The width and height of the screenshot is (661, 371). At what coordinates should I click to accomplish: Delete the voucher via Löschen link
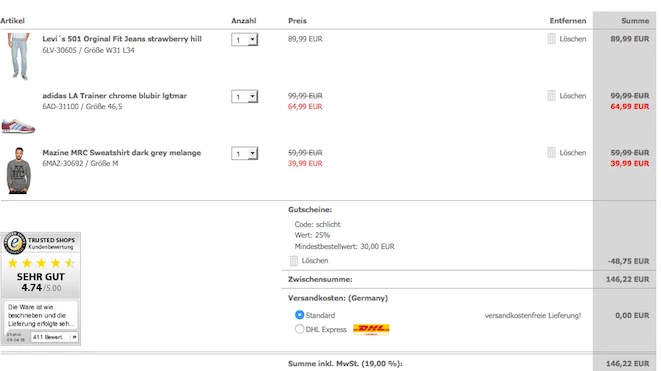[x=315, y=261]
